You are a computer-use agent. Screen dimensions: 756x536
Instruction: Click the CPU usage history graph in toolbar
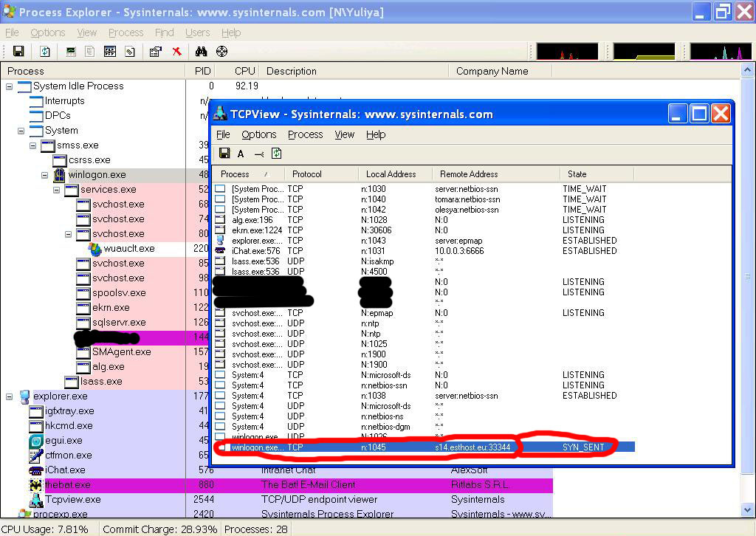567,51
